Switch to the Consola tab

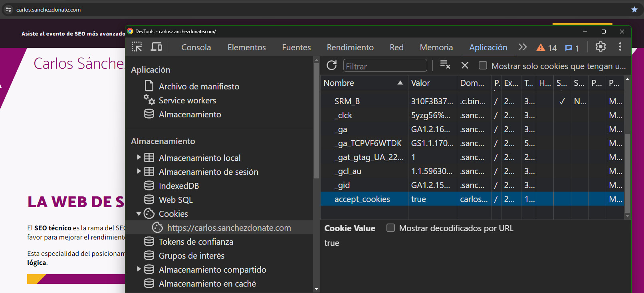196,48
